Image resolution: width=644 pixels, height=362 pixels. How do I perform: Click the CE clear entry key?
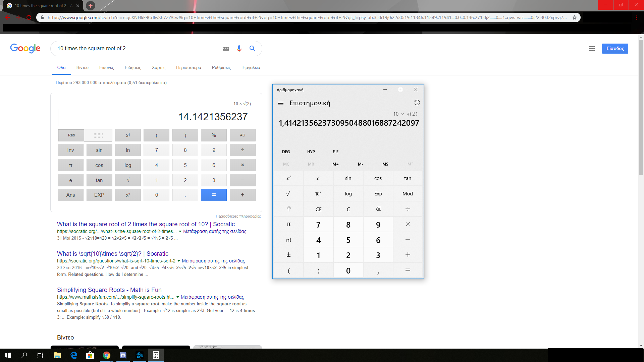coord(318,209)
